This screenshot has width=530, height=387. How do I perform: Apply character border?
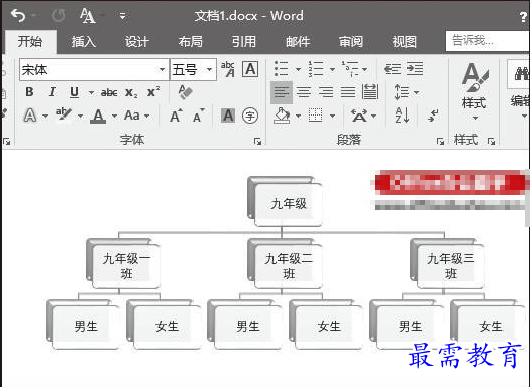click(x=250, y=69)
